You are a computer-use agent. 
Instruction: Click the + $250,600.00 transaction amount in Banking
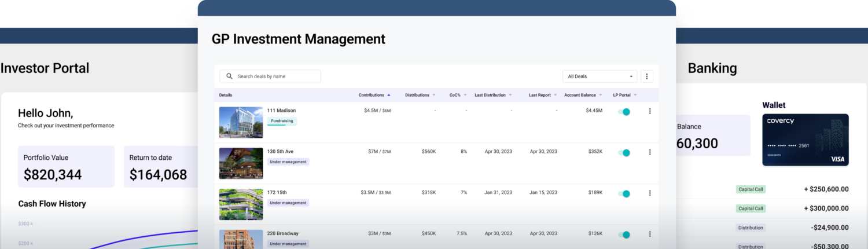pos(826,189)
